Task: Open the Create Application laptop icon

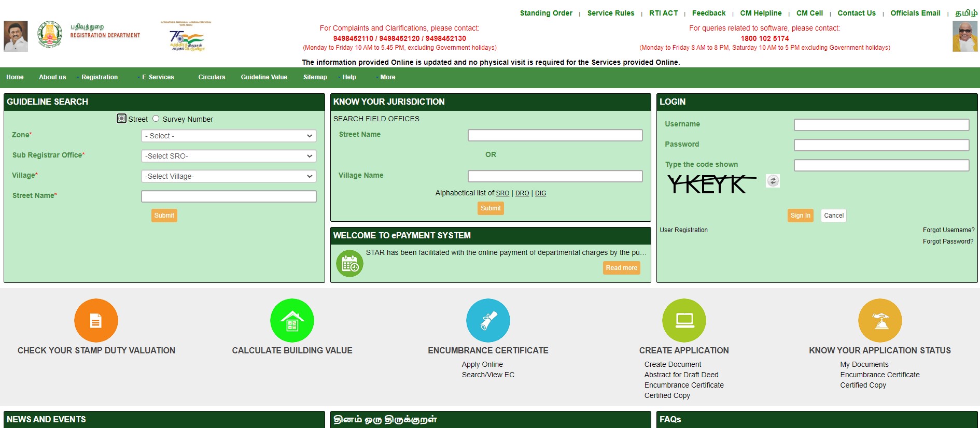Action: click(x=684, y=321)
